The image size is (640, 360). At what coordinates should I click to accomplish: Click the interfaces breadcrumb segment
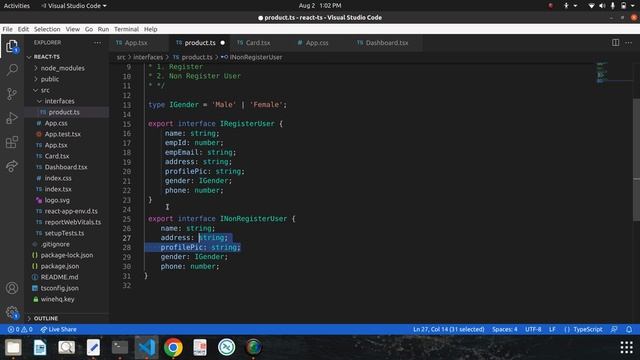[148, 58]
